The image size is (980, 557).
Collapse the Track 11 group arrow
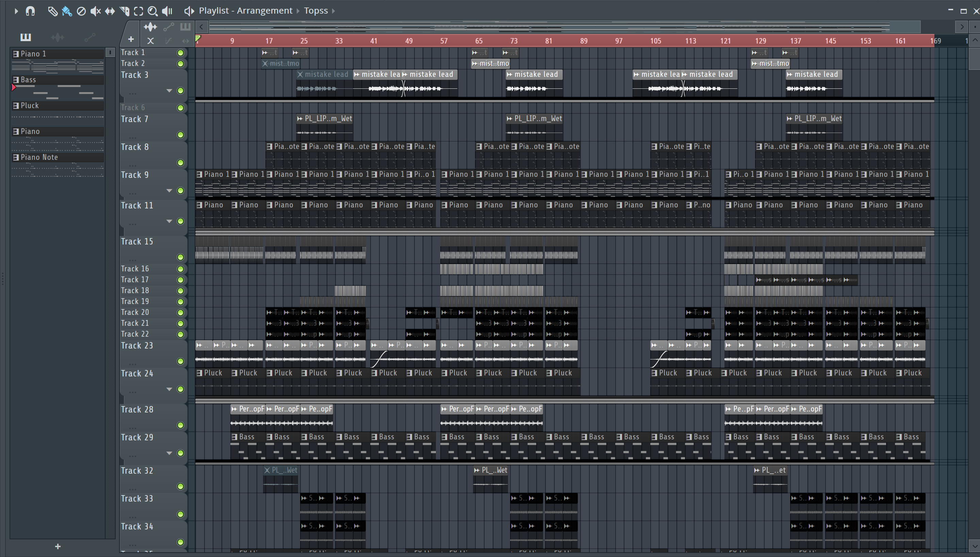169,221
